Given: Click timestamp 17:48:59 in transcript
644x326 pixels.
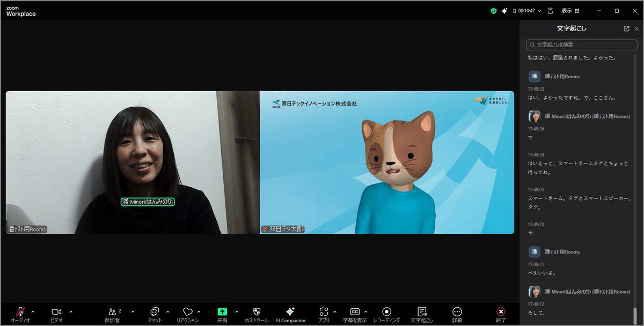Looking at the screenshot, I should (537, 154).
